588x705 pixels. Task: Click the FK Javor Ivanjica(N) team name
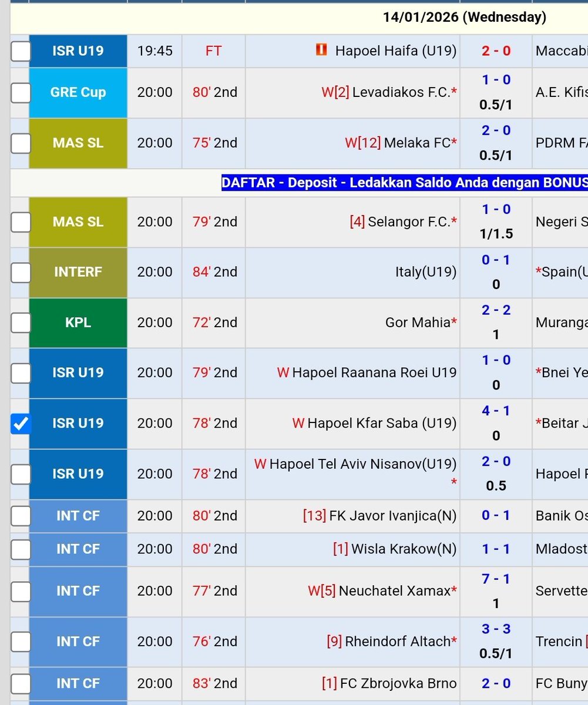(393, 515)
